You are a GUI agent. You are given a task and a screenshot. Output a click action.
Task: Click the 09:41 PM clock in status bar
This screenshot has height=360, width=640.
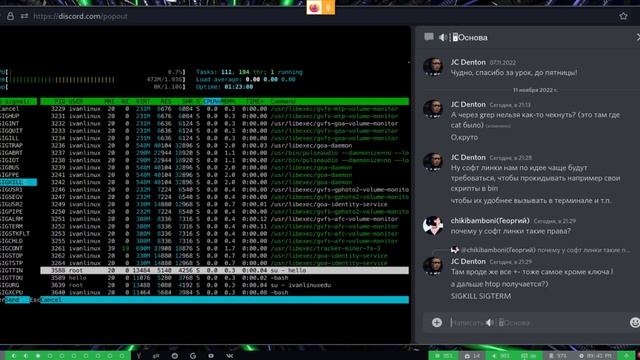pyautogui.click(x=596, y=356)
